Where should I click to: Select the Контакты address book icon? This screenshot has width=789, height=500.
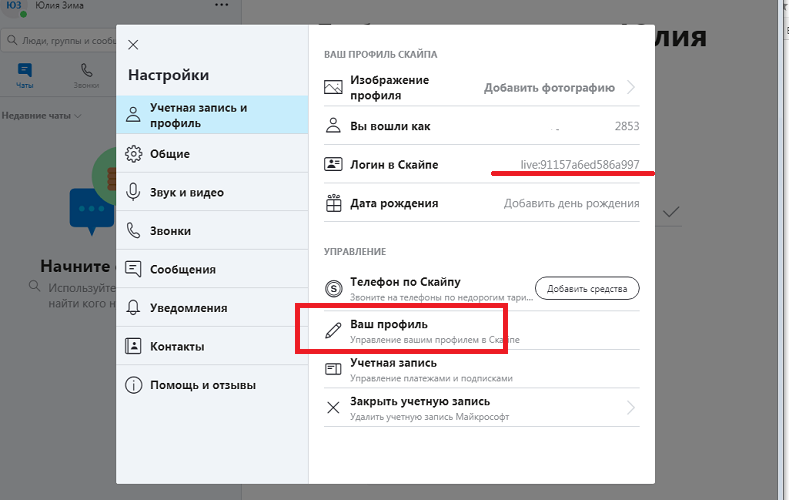[133, 346]
